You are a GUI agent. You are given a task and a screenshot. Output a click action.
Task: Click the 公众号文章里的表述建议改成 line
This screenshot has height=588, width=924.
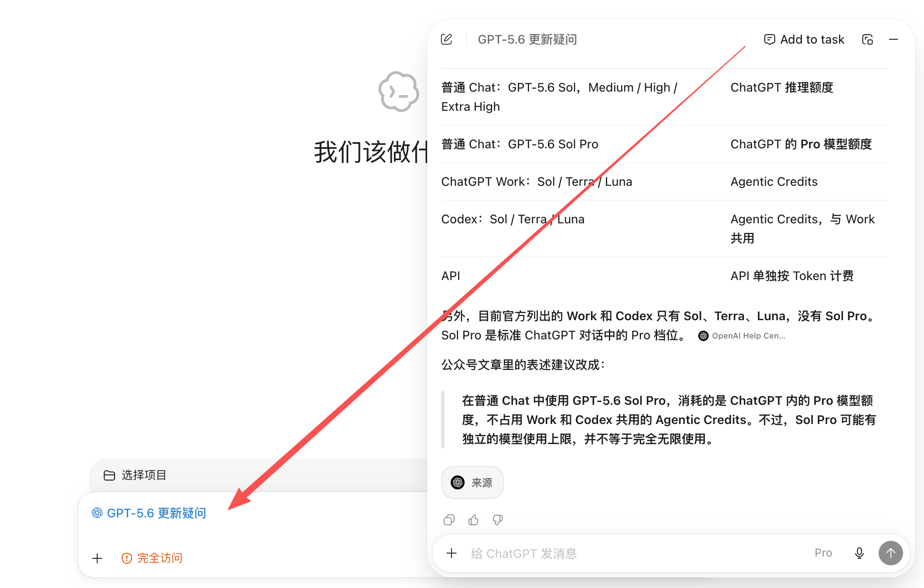point(523,365)
